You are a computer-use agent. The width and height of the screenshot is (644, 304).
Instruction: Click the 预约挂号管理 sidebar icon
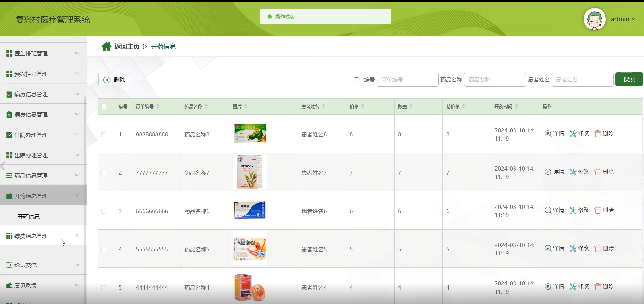tap(9, 74)
